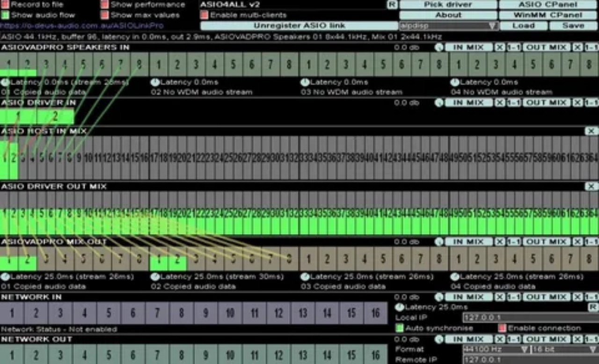The image size is (599, 364).
Task: Click gain knob in Asiovadpro Speakers In row
Action: tap(438, 47)
